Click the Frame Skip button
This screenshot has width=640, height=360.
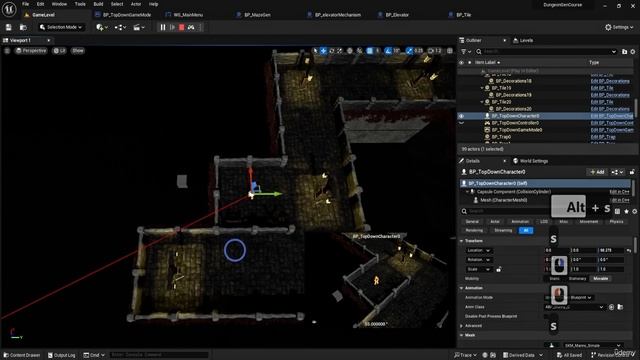tap(172, 27)
